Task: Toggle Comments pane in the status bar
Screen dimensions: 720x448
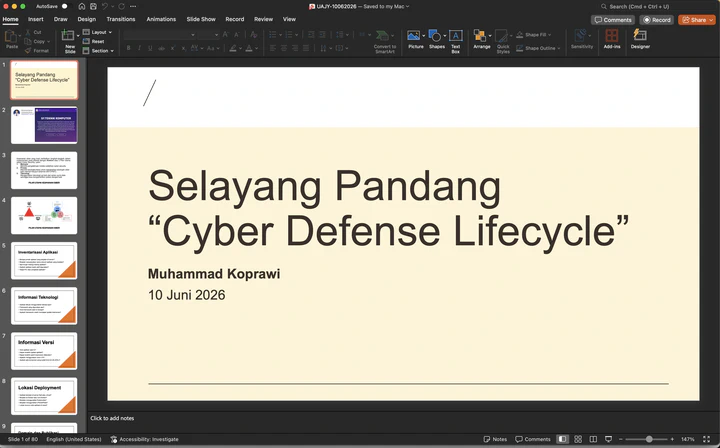Action: (533, 439)
